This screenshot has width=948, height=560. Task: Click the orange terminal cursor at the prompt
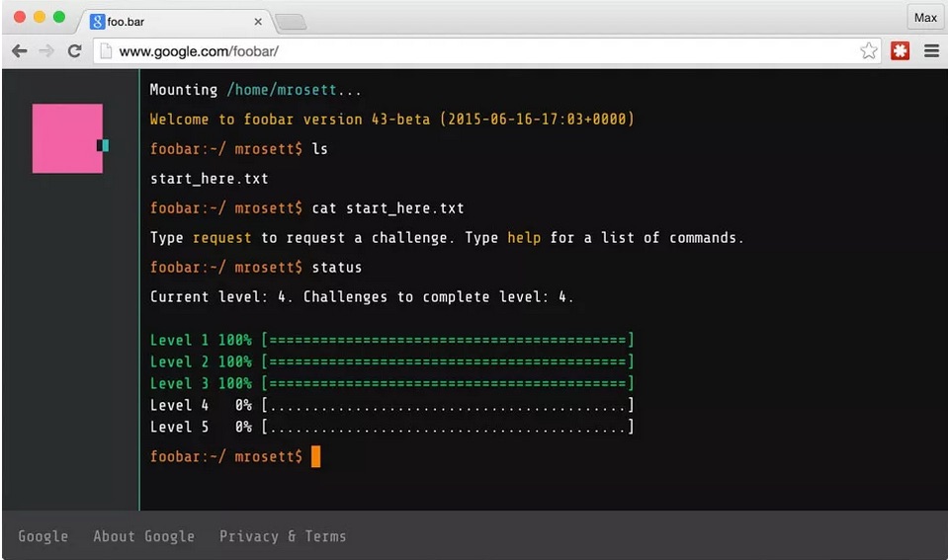[x=315, y=456]
